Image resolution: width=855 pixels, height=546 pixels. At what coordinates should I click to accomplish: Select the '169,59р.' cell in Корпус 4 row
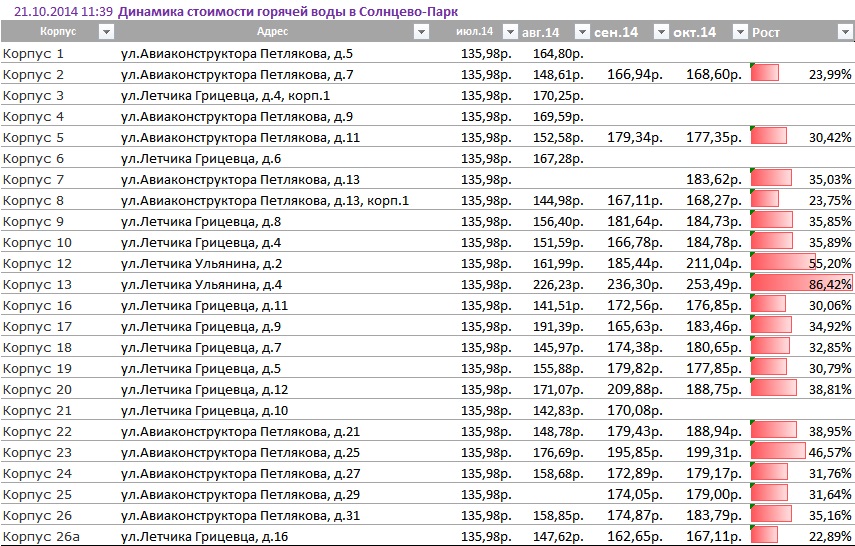[558, 116]
